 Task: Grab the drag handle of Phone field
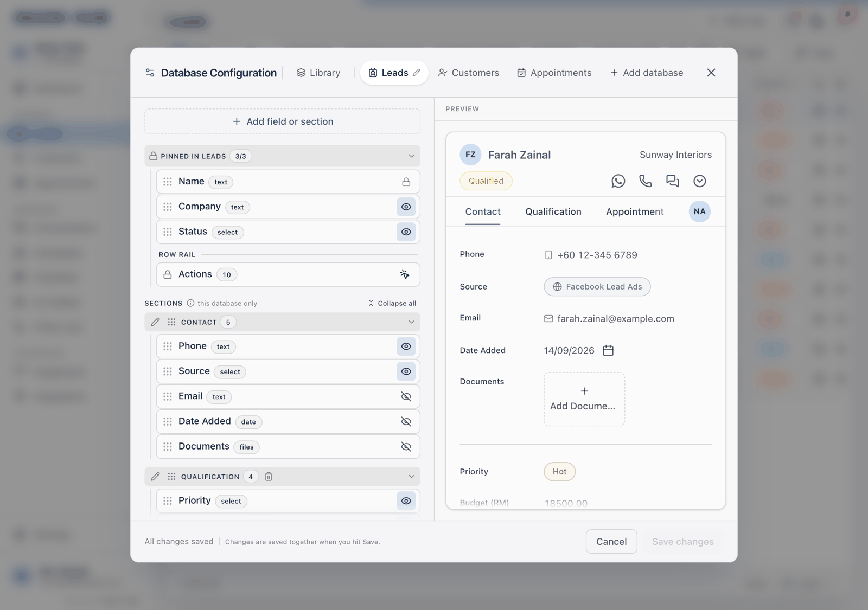[168, 346]
